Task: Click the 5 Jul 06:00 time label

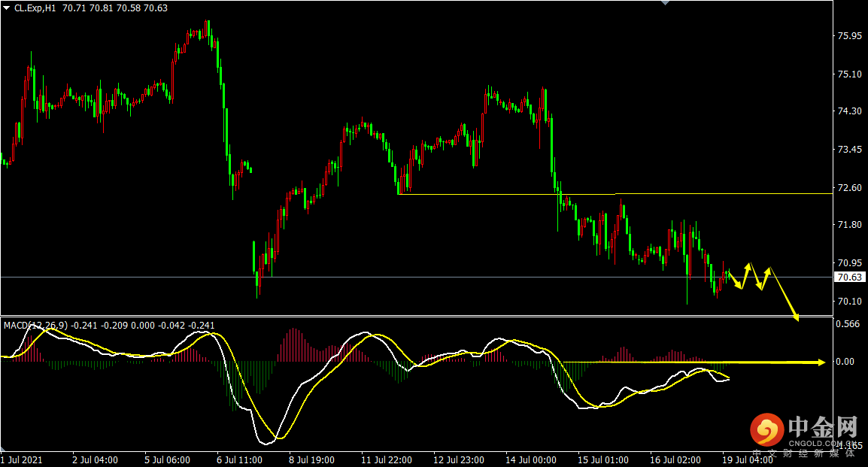Action: (x=167, y=459)
